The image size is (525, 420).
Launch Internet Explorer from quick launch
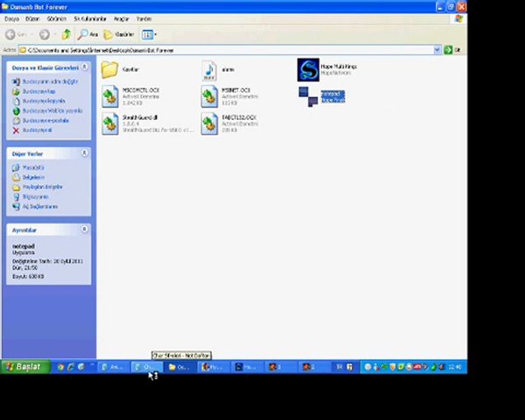[71, 367]
